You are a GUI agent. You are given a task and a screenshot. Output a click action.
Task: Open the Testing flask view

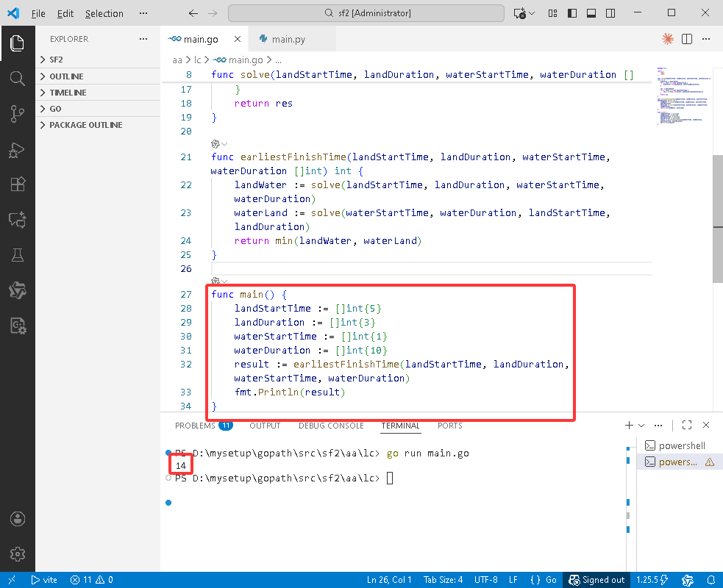tap(17, 255)
